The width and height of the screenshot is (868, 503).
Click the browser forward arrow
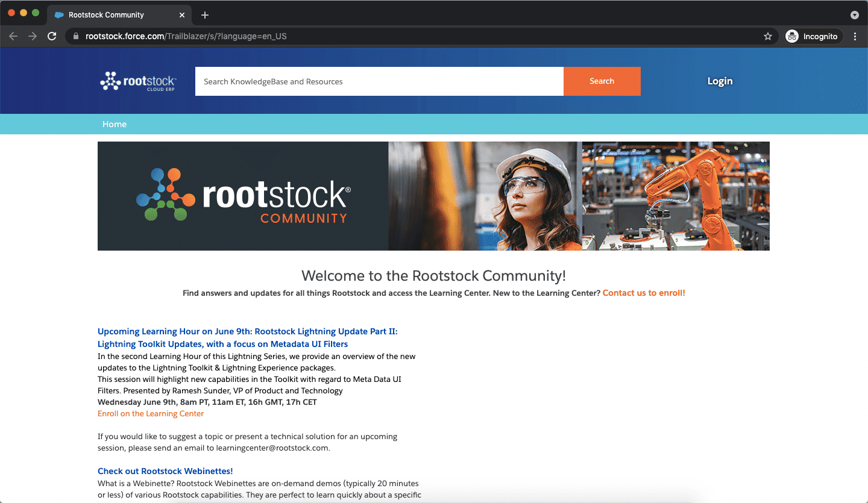[x=33, y=36]
